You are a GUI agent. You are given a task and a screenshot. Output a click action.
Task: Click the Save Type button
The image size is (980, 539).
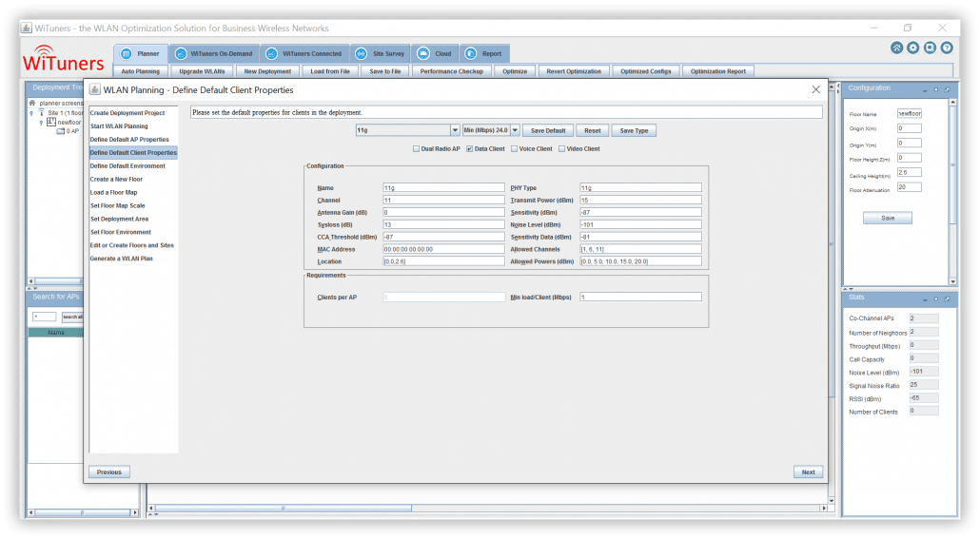[634, 130]
